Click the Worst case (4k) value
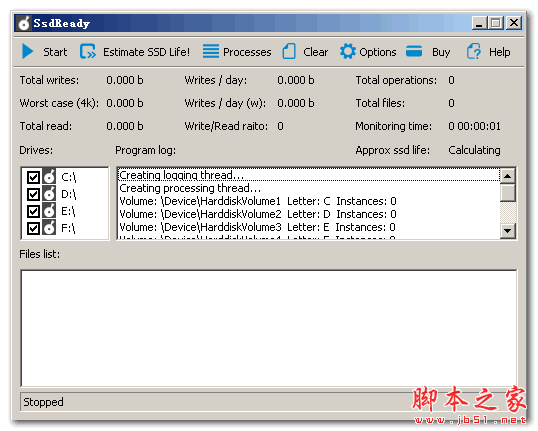Image resolution: width=538 pixels, height=431 pixels. click(x=125, y=103)
